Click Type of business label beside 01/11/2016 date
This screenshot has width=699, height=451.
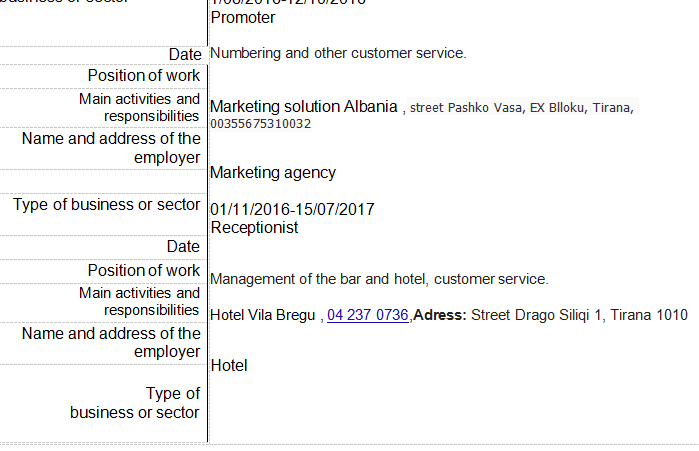coord(106,205)
